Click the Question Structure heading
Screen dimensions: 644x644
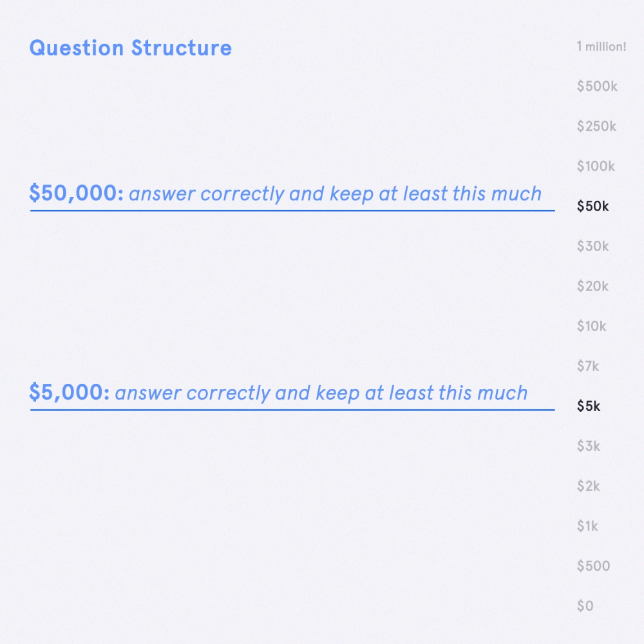pos(131,48)
